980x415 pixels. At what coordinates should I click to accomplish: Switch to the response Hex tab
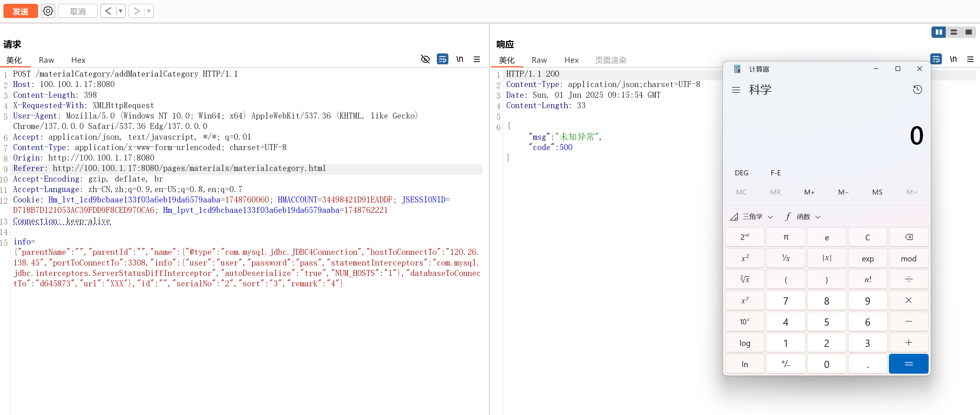tap(571, 60)
